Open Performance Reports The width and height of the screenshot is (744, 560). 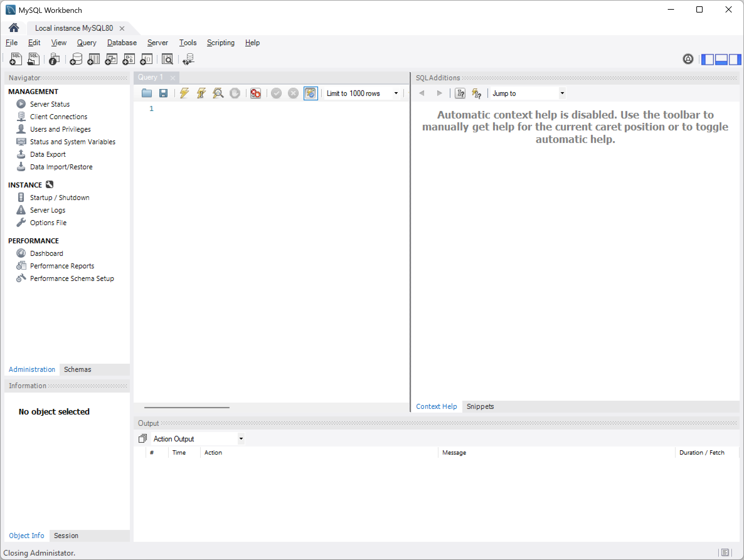pyautogui.click(x=62, y=266)
